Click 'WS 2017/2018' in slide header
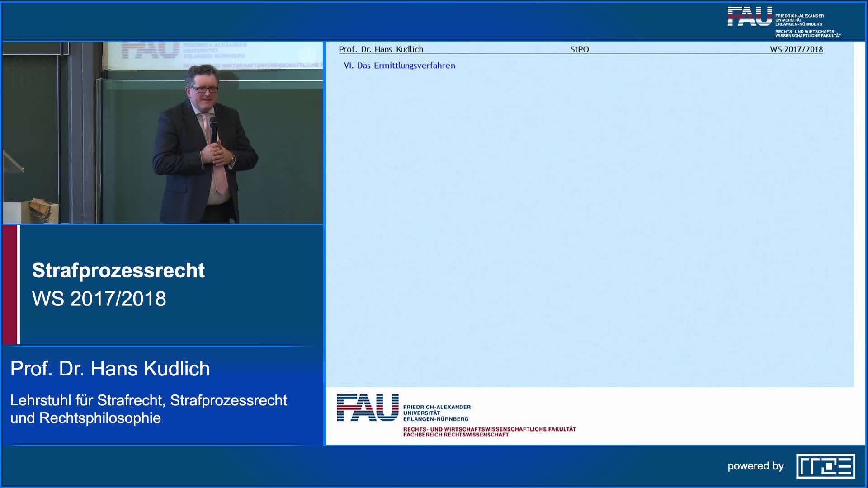Viewport: 868px width, 488px height. tap(796, 49)
